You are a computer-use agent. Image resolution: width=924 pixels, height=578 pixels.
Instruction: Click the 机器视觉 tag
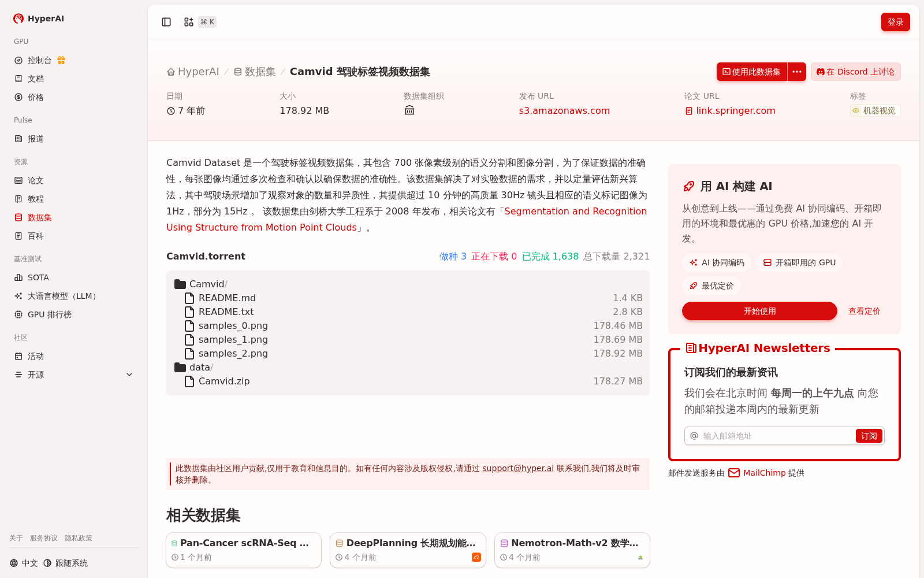[x=875, y=110]
